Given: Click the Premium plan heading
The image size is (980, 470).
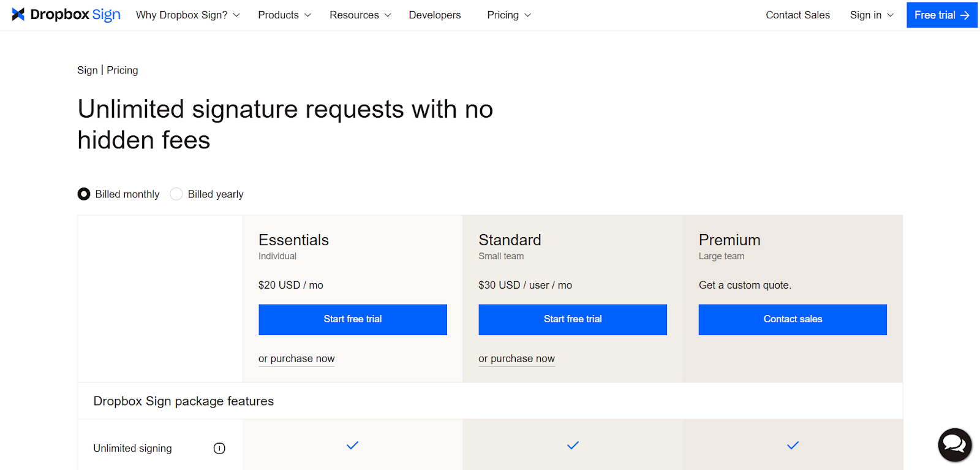Looking at the screenshot, I should 729,240.
